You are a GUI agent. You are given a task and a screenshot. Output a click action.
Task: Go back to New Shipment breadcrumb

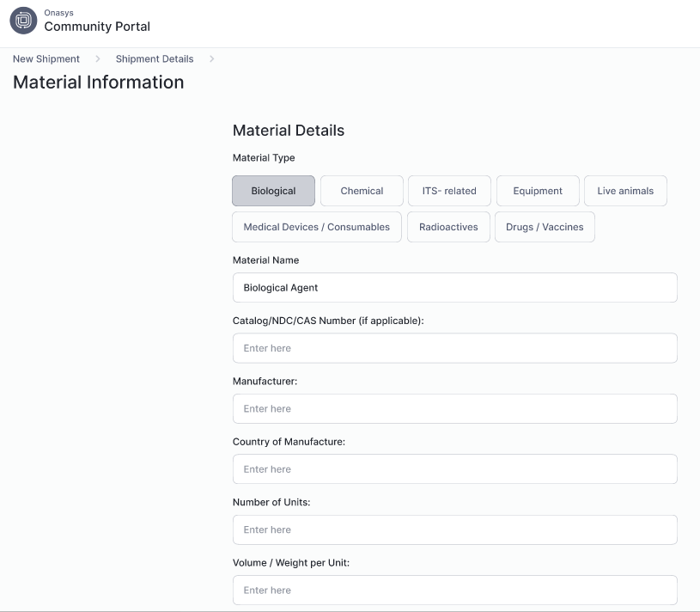coord(46,59)
